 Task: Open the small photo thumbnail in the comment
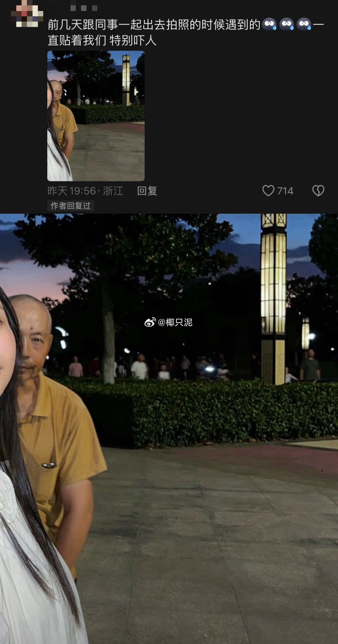coord(96,116)
